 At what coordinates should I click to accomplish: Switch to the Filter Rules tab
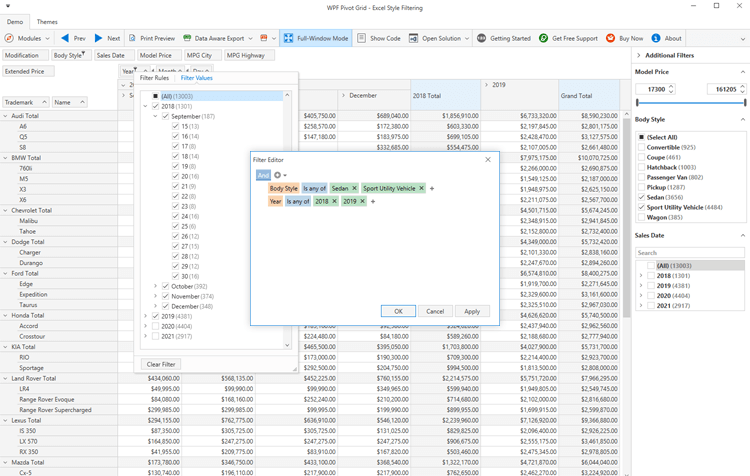pos(155,78)
